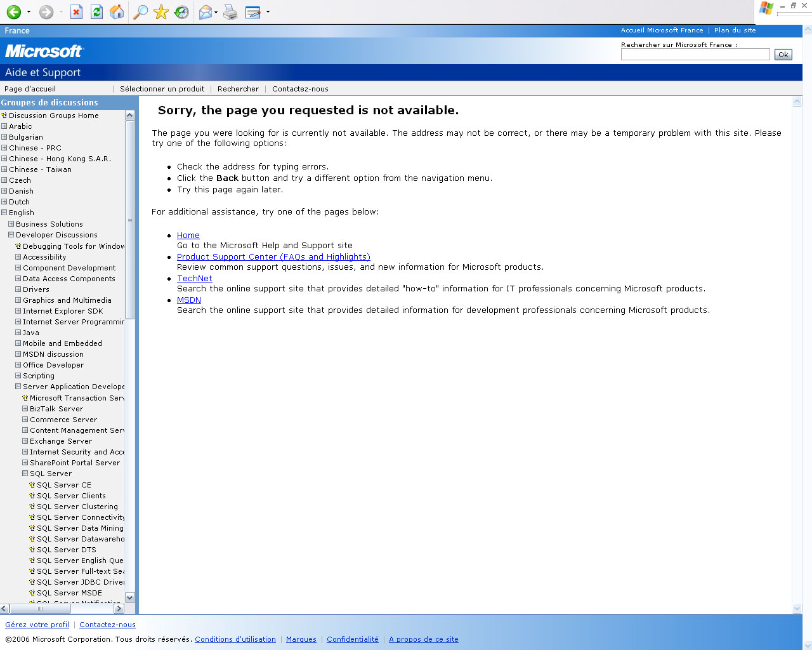Click the grey Forward arrow button

[46, 12]
